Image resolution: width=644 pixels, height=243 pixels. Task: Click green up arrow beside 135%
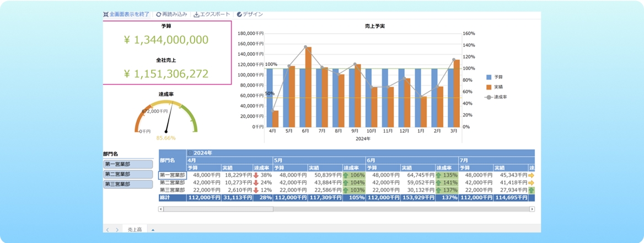coord(438,175)
